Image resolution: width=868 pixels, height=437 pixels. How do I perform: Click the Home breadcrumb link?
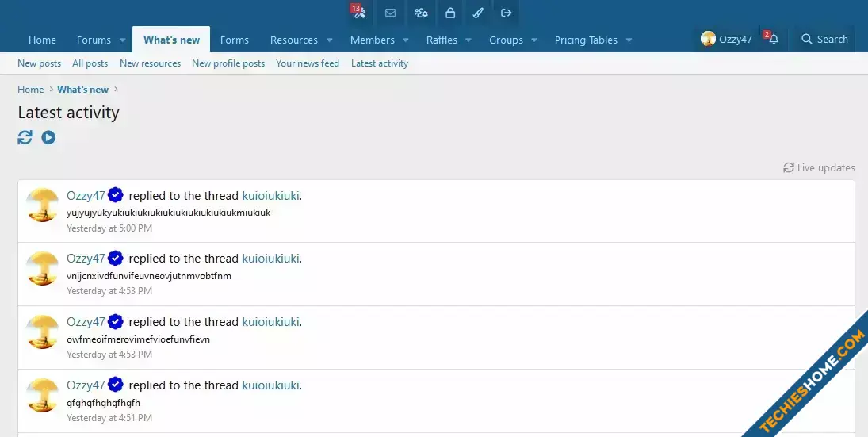(x=30, y=89)
